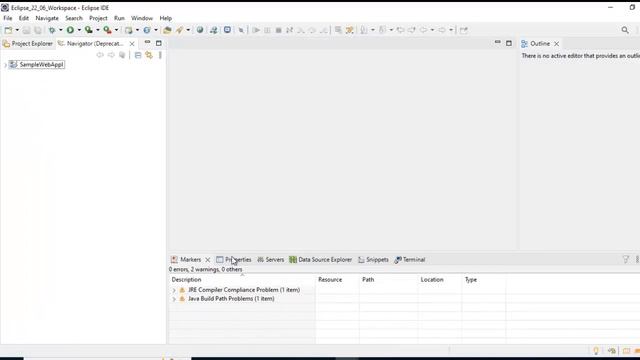Open the File menu

point(8,18)
